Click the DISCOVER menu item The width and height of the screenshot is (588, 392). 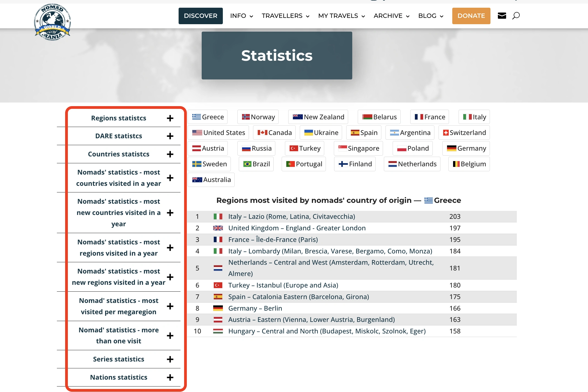[x=200, y=16]
